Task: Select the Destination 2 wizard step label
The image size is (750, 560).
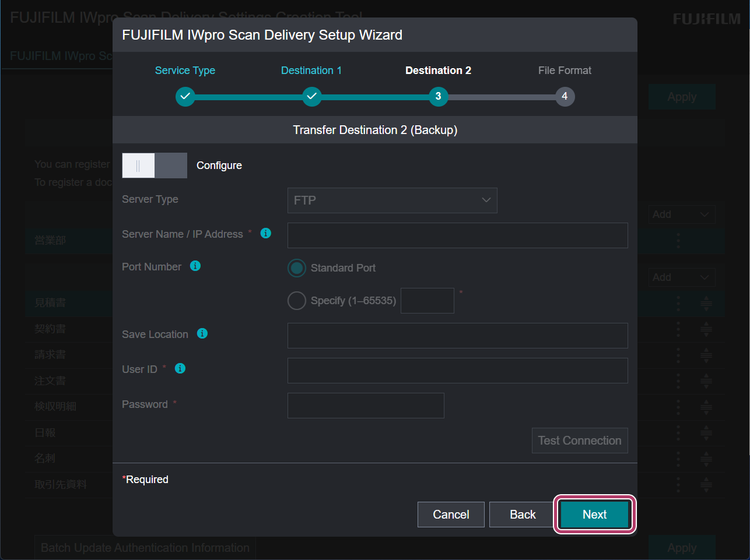Action: (x=438, y=71)
